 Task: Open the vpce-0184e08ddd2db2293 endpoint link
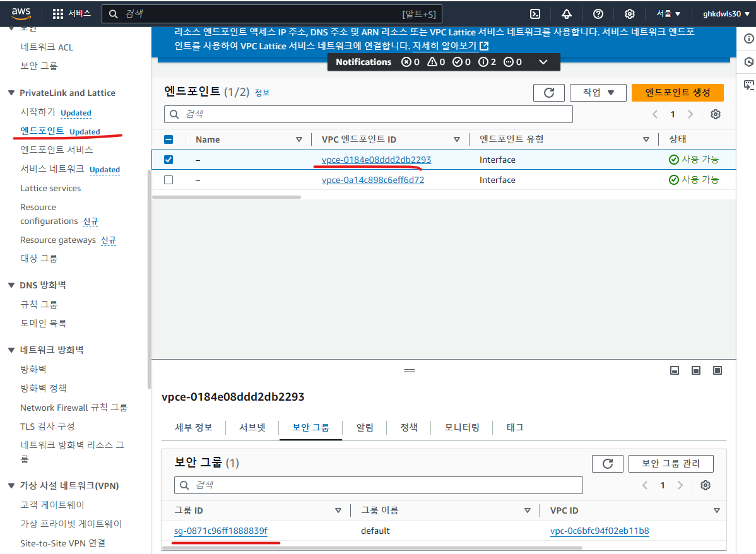tap(377, 160)
